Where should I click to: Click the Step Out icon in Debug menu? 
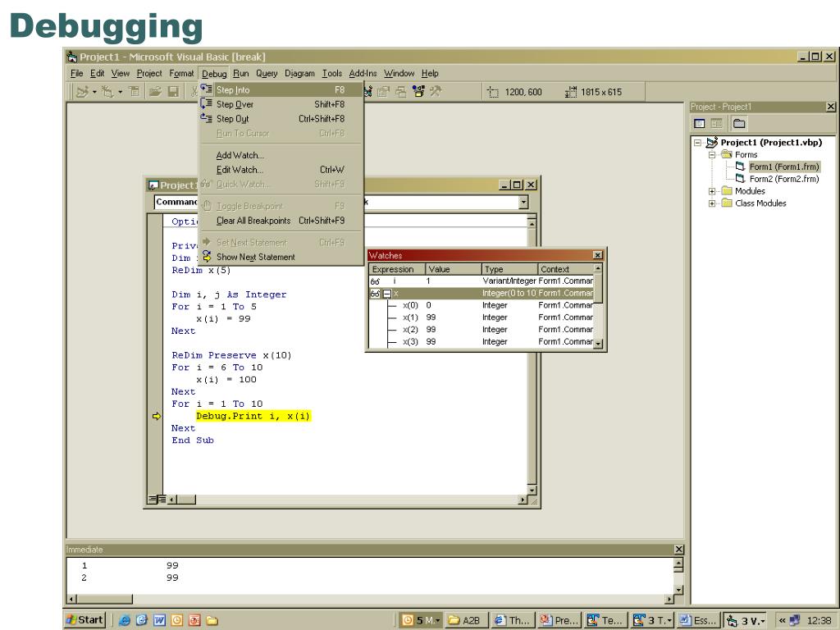coord(206,118)
